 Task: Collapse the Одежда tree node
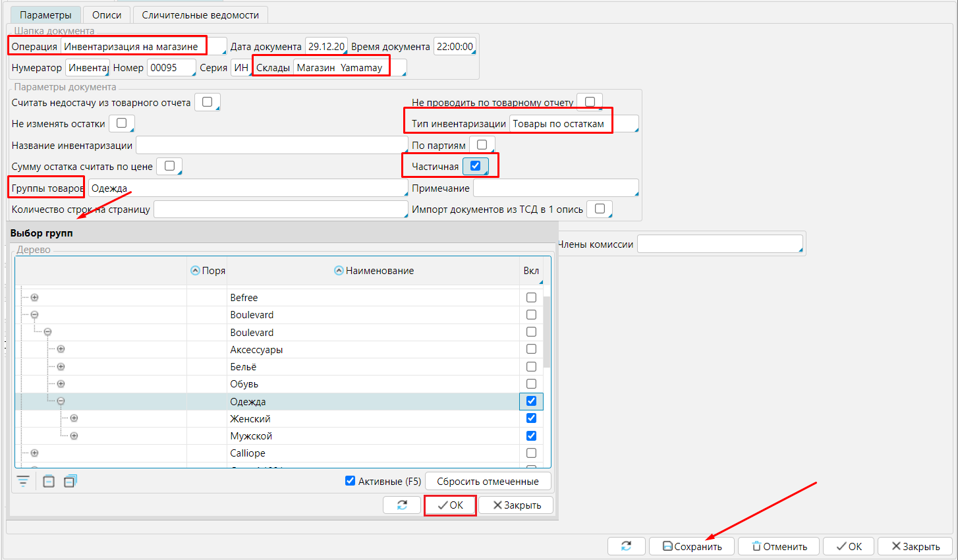61,401
